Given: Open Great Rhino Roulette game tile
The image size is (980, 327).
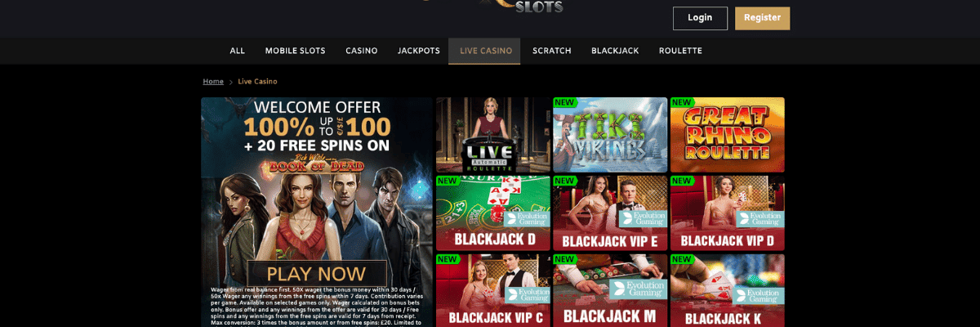Looking at the screenshot, I should (x=728, y=135).
